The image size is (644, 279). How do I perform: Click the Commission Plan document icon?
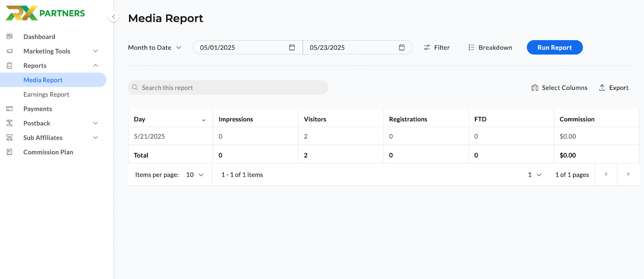[10, 152]
